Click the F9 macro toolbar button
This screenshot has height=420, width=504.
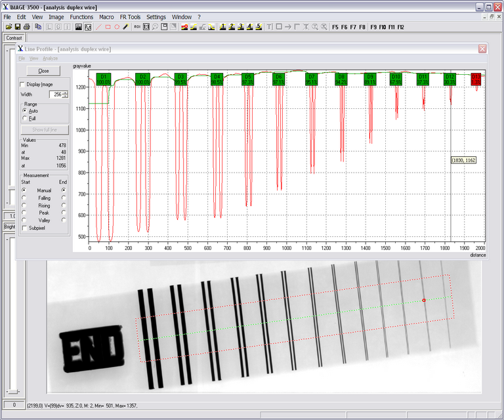373,28
